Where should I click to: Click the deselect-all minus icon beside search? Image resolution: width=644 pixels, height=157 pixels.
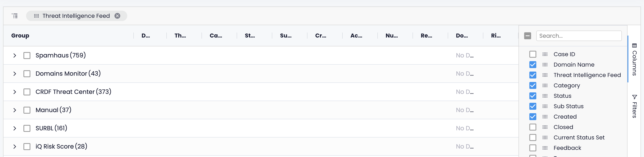pyautogui.click(x=527, y=36)
